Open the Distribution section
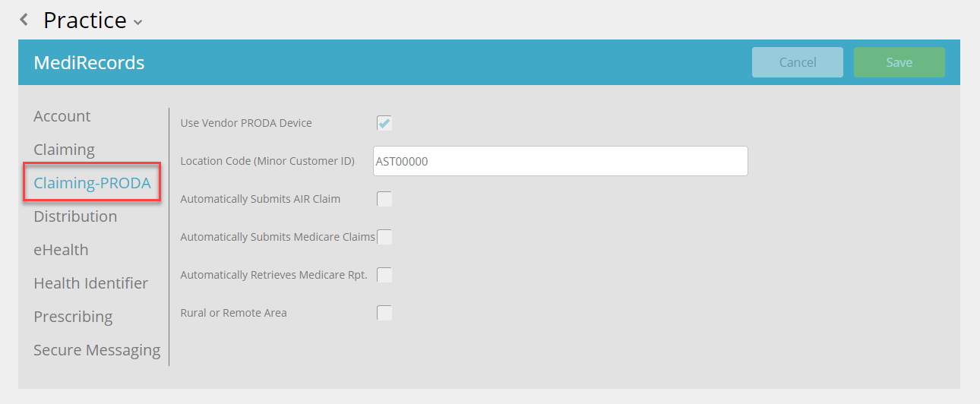The image size is (980, 404). point(75,216)
